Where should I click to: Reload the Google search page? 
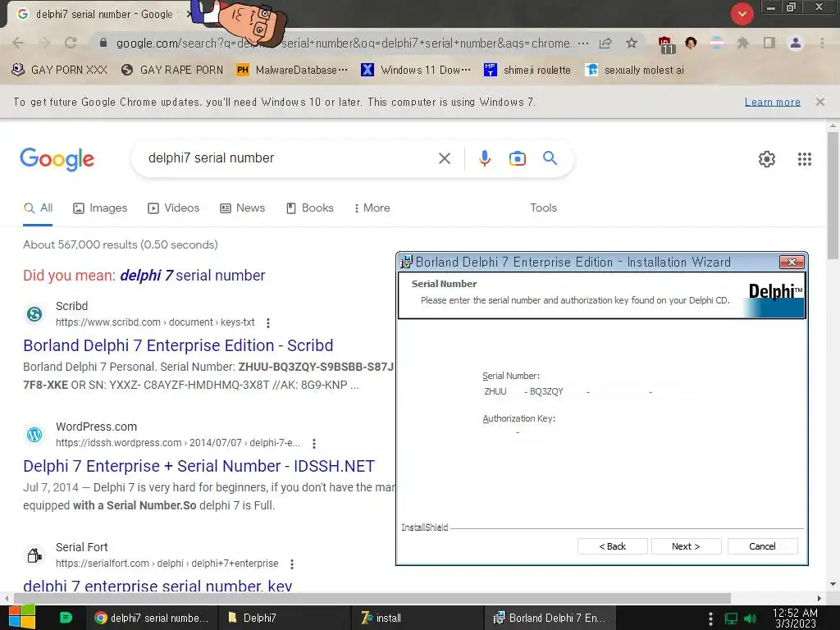click(71, 43)
